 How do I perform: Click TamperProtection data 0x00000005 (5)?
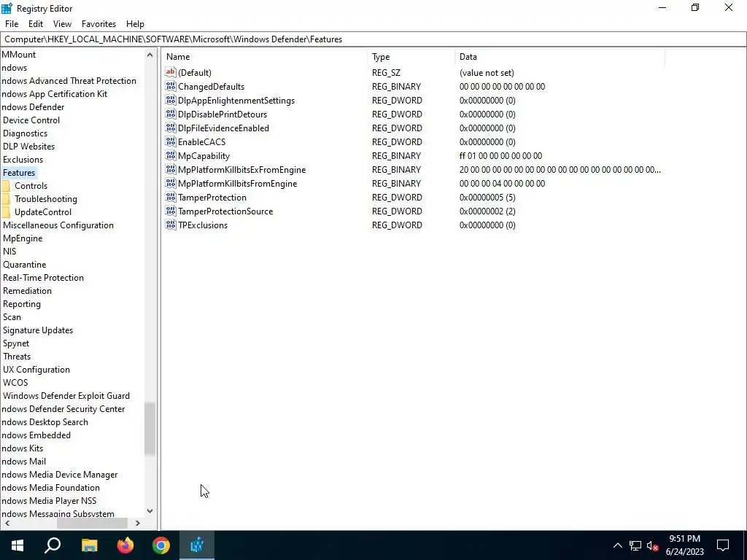pyautogui.click(x=487, y=197)
